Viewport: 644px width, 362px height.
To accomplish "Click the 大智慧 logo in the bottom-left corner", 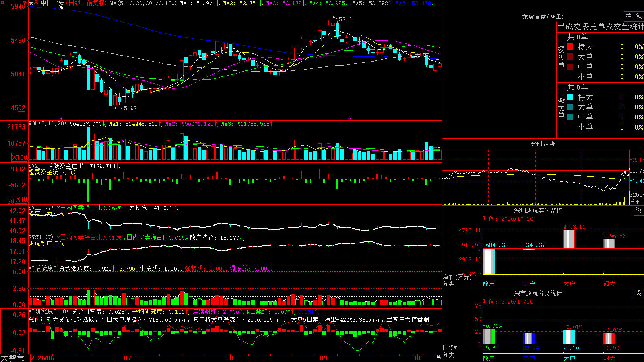I will (x=12, y=358).
